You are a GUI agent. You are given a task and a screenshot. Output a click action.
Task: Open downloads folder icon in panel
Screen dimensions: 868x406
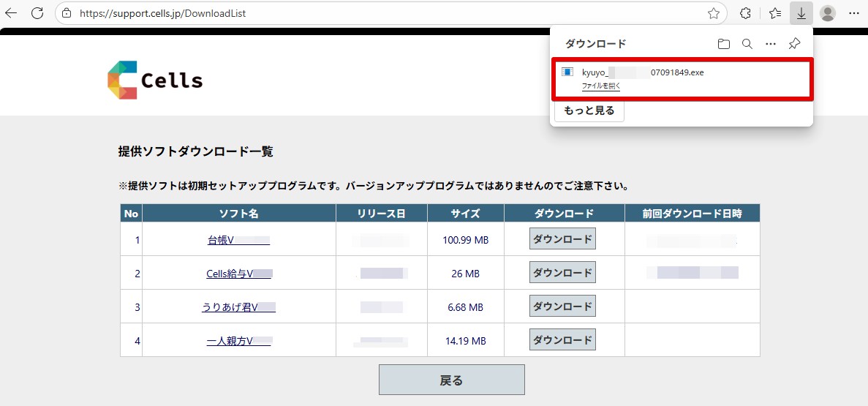tap(723, 44)
